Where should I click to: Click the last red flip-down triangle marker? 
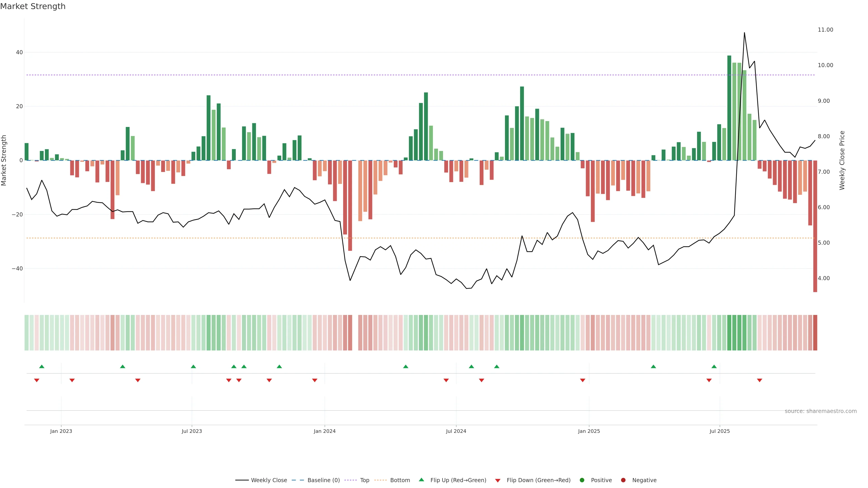coord(759,380)
